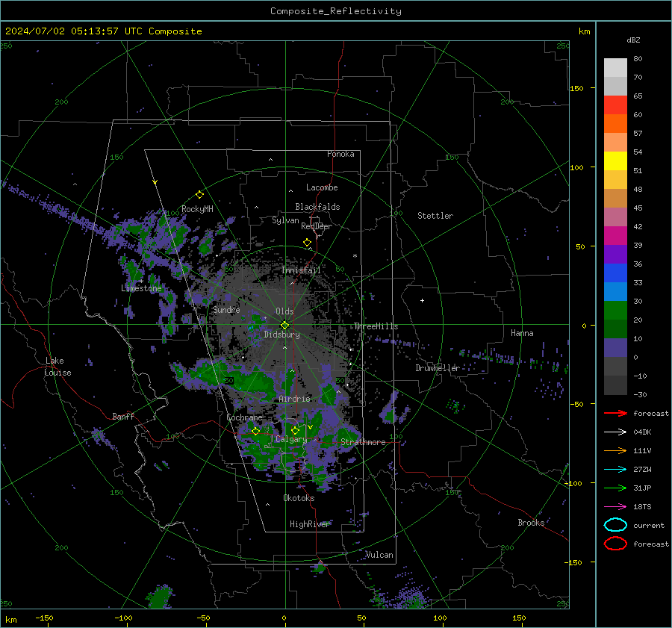Select the HighRiver label
This screenshot has height=628, width=672.
pos(309,524)
